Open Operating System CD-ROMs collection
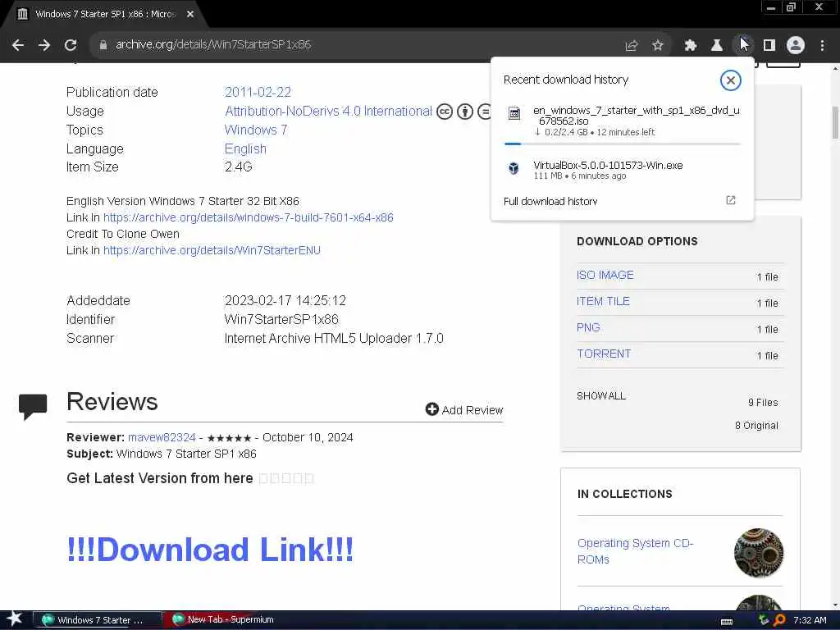840x630 pixels. (635, 551)
